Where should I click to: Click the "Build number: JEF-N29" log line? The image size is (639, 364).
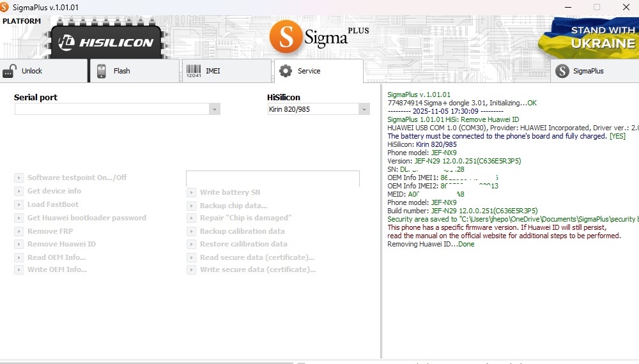click(x=463, y=211)
